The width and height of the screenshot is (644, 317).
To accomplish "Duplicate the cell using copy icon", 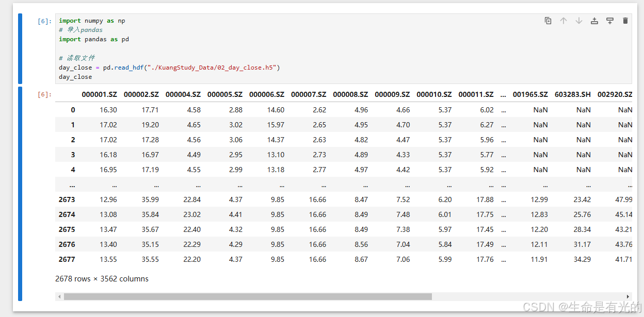I will tap(548, 21).
